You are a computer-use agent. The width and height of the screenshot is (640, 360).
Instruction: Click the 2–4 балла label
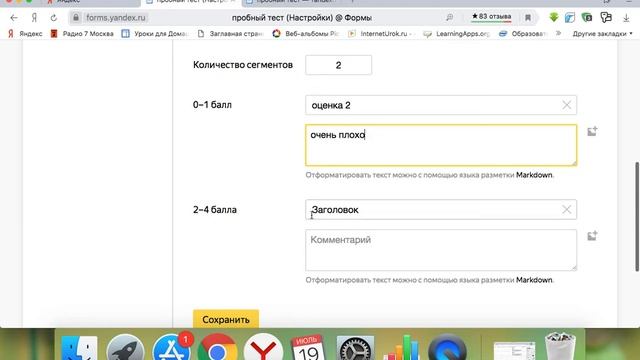[x=215, y=210]
